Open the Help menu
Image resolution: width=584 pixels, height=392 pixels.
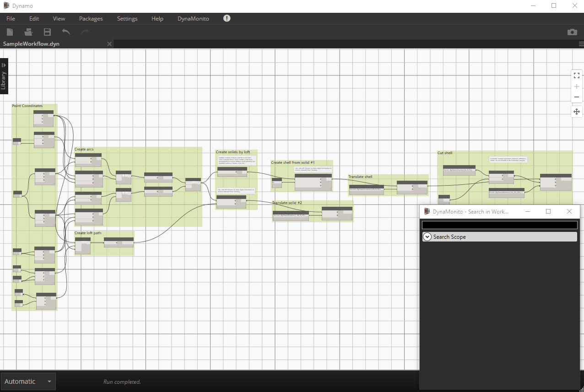[157, 19]
